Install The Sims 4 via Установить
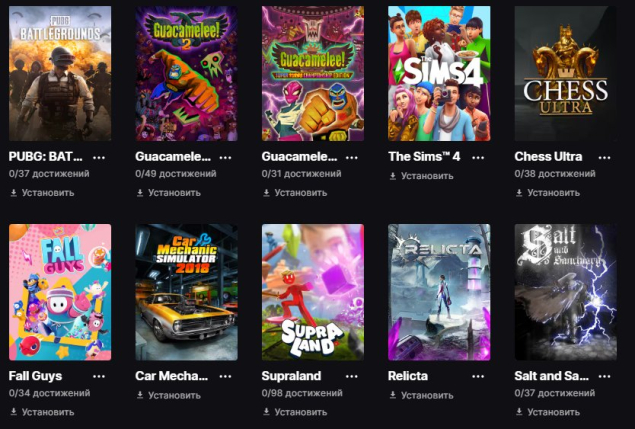This screenshot has height=429, width=635. 421,176
